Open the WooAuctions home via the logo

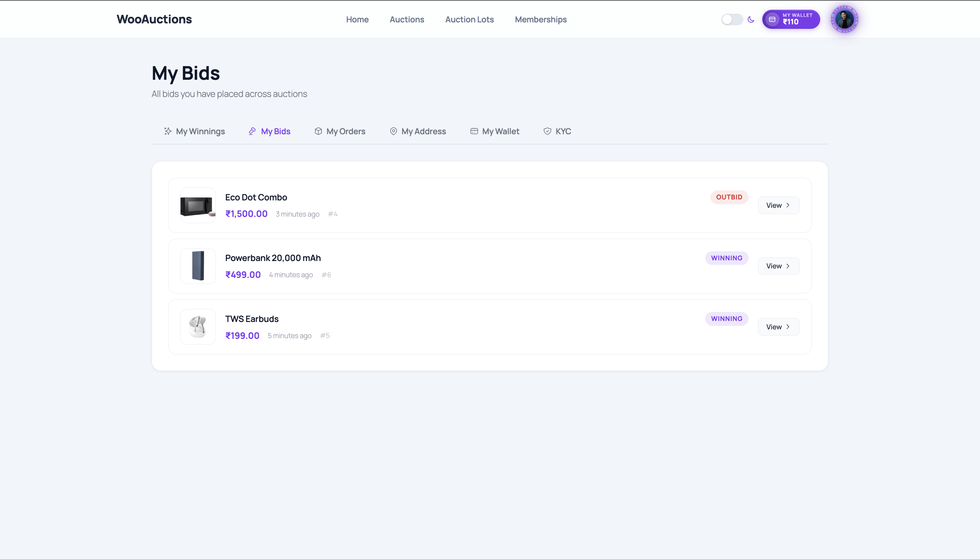pos(154,19)
